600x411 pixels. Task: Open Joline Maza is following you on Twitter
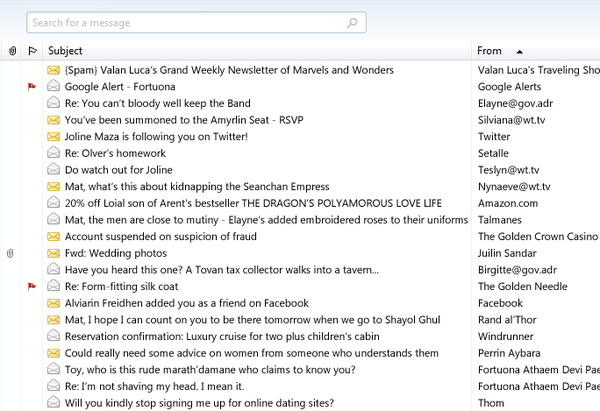coord(156,137)
